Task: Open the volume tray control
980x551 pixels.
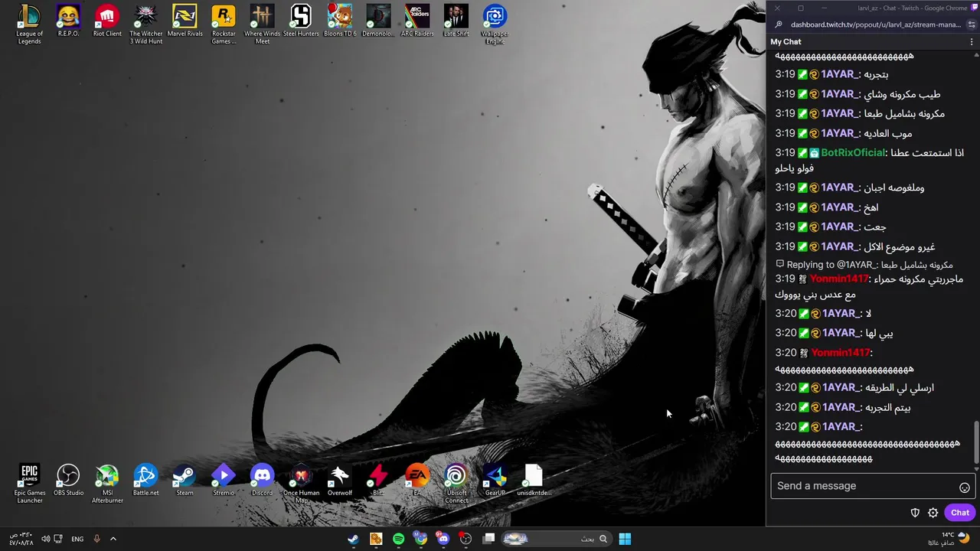Action: tap(46, 539)
